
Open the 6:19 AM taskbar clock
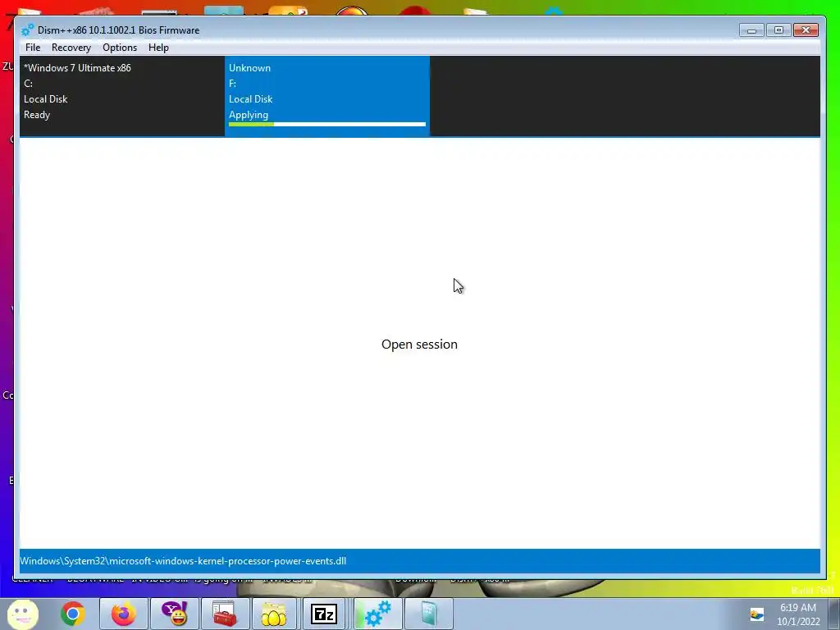tap(798, 614)
